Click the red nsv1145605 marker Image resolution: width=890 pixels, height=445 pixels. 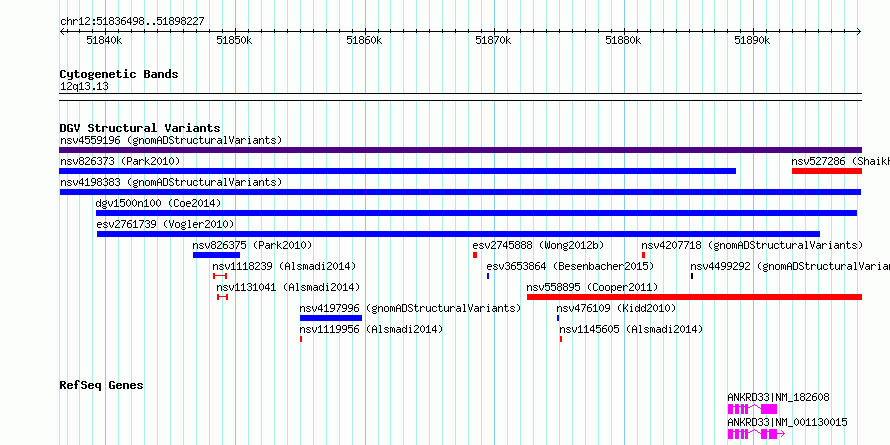561,339
